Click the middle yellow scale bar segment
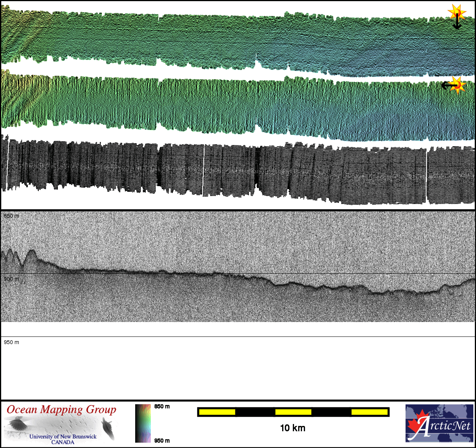This screenshot has height=448, width=476. (293, 412)
